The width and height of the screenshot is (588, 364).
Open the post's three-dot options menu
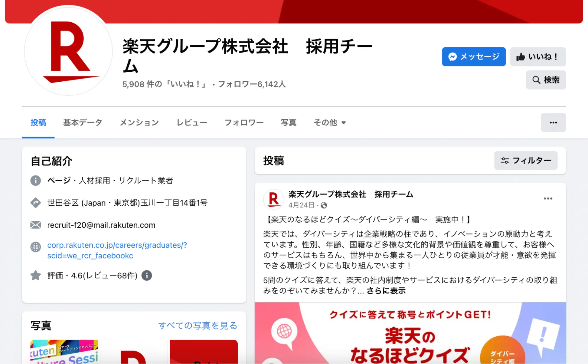click(548, 199)
